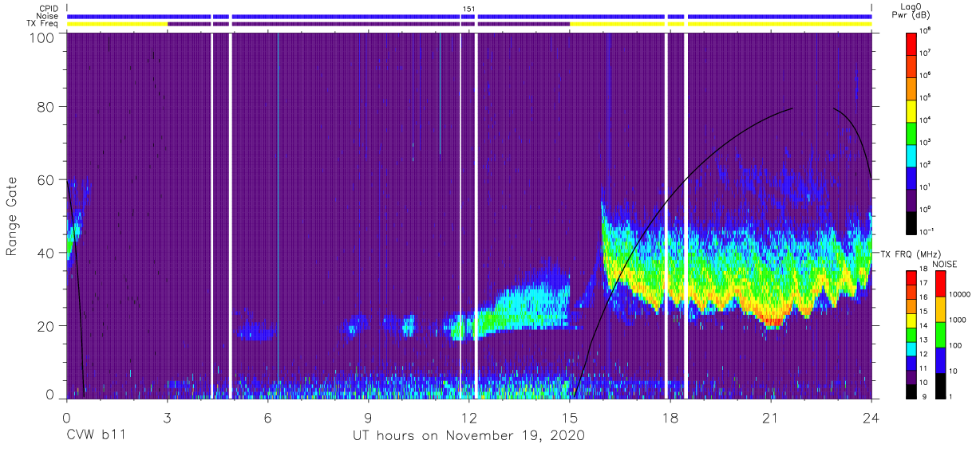Screen dimensions: 980x452
Task: Click the green swatch on the NOISE colorbar
Action: (x=941, y=335)
